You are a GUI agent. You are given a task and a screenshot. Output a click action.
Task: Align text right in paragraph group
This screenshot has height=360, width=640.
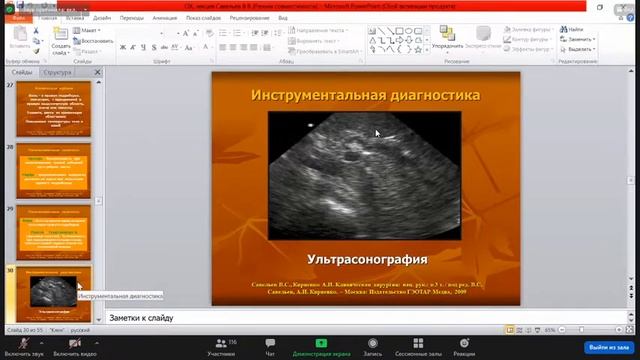[243, 48]
